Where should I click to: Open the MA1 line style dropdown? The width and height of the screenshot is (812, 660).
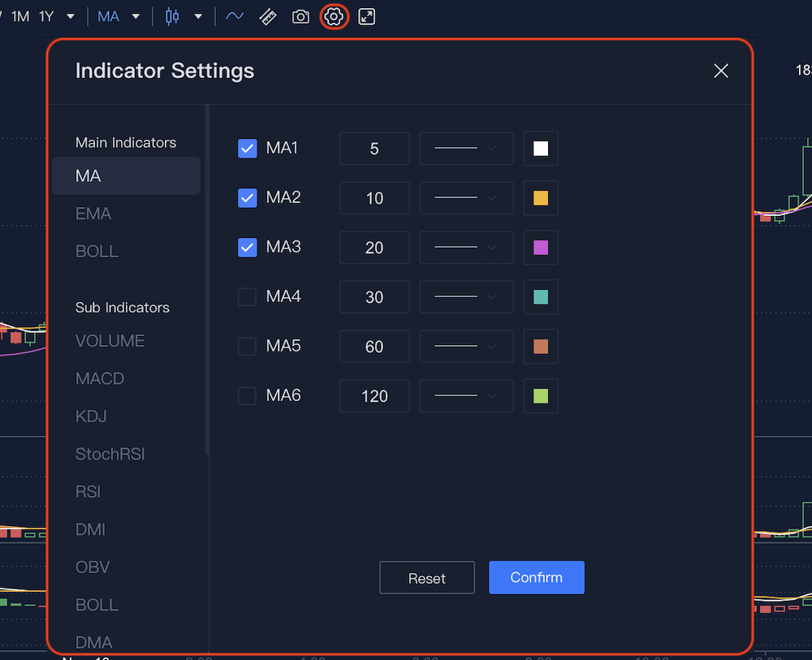tap(466, 149)
